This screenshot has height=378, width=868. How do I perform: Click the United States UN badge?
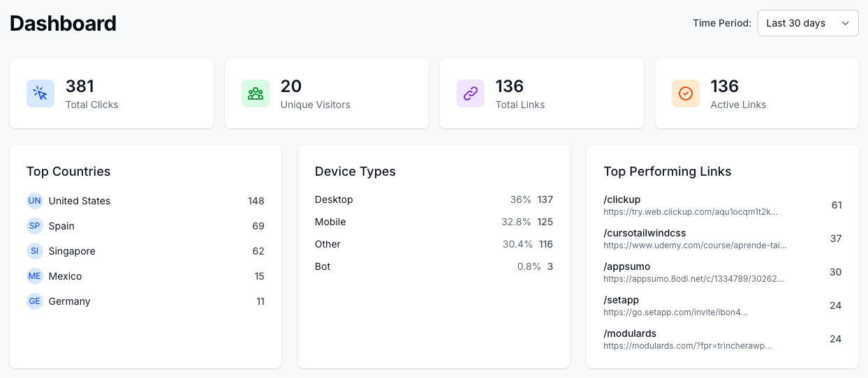35,201
